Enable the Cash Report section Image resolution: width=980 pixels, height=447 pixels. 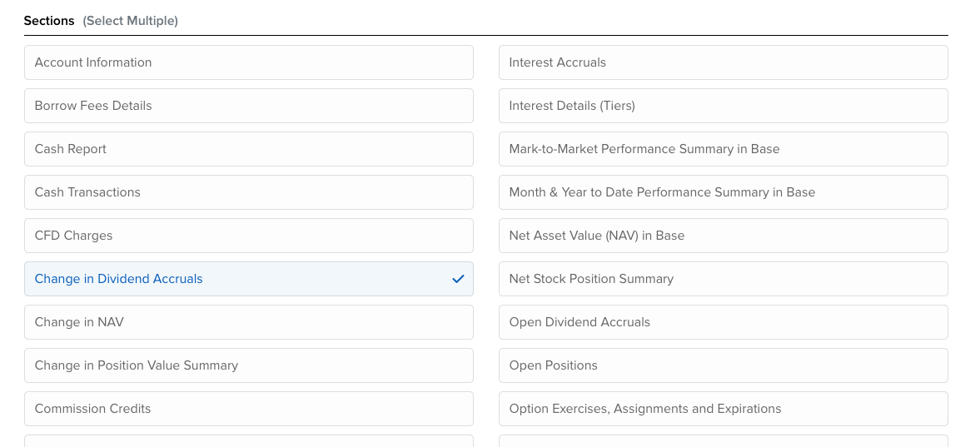(x=248, y=149)
